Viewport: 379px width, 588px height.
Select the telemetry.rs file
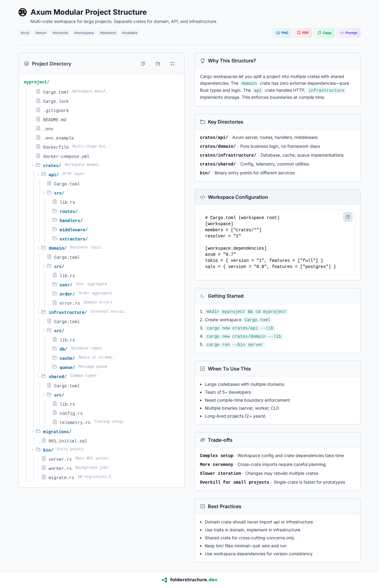75,422
